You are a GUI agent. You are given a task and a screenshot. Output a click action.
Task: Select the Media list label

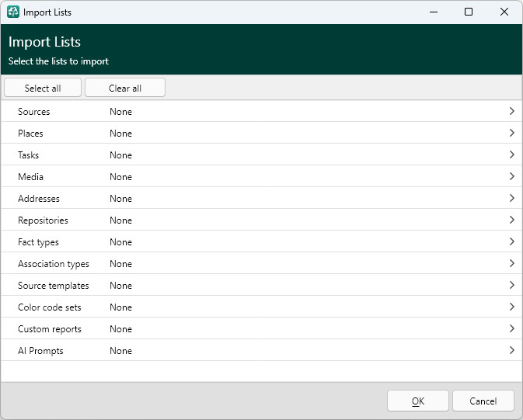coord(30,177)
